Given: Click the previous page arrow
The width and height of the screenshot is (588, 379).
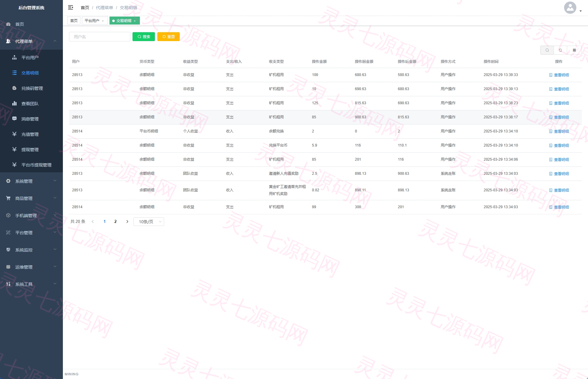Looking at the screenshot, I should point(93,221).
